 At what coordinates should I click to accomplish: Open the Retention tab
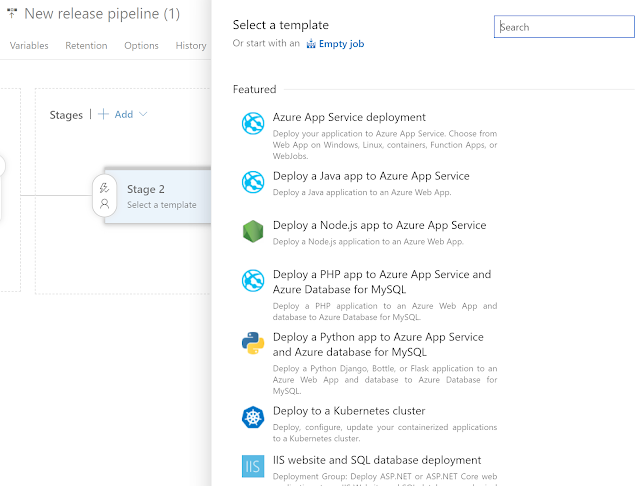click(86, 46)
